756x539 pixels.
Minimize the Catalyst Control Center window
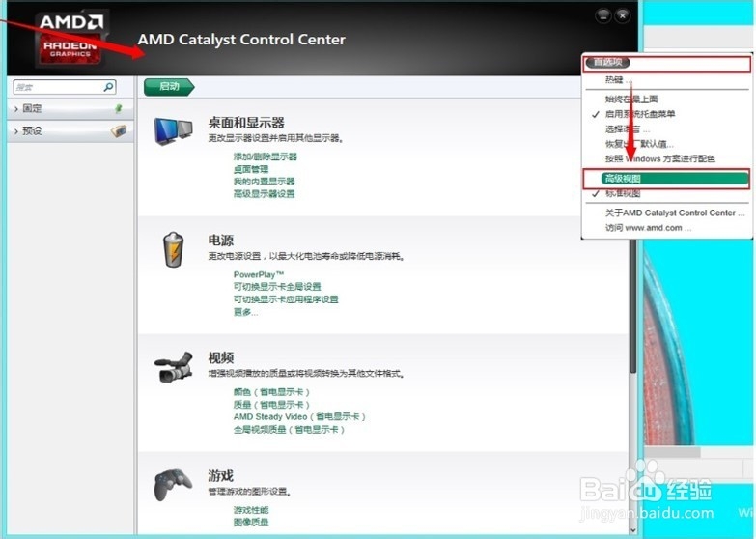tap(603, 15)
